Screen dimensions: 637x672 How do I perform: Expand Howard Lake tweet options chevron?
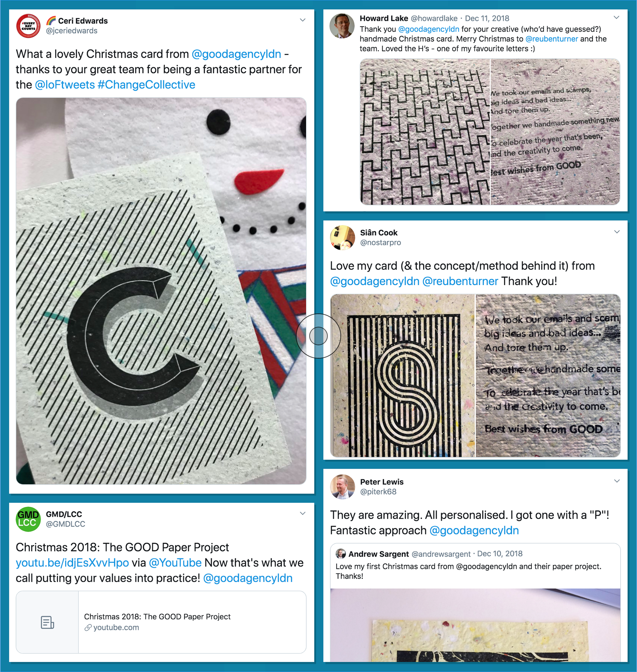[x=617, y=17]
